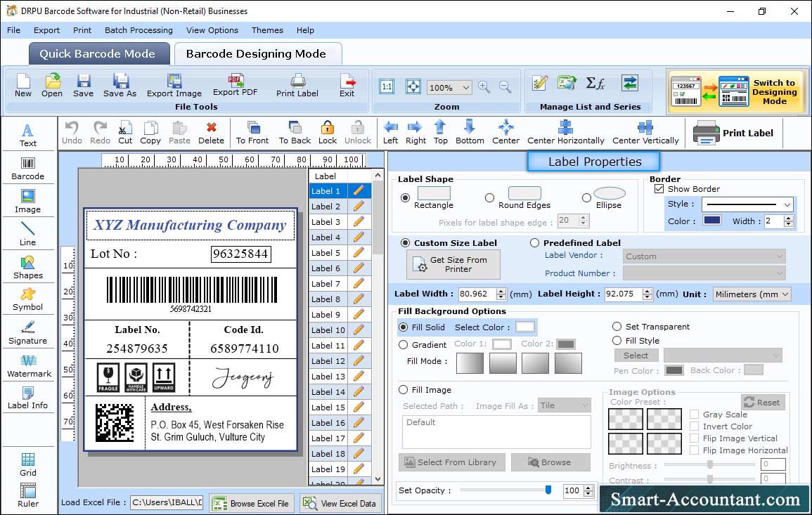Click Browse Excel File button

pos(252,503)
